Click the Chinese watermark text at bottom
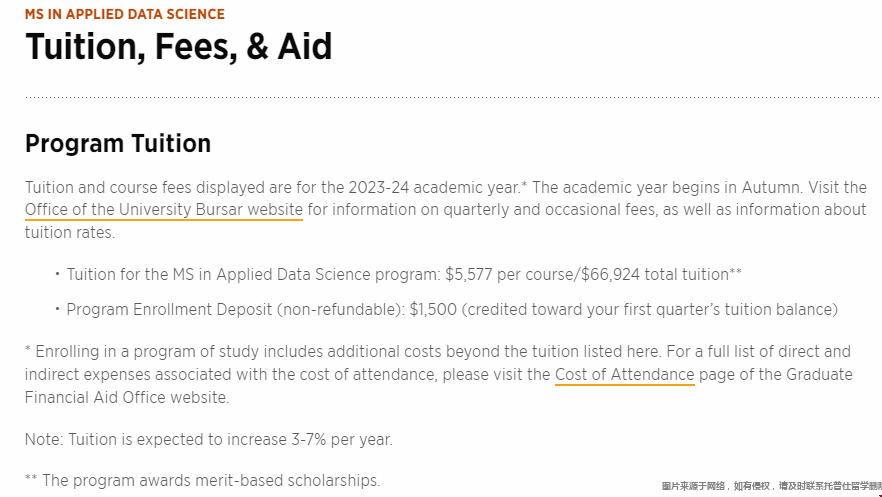The width and height of the screenshot is (882, 497). pyautogui.click(x=771, y=486)
